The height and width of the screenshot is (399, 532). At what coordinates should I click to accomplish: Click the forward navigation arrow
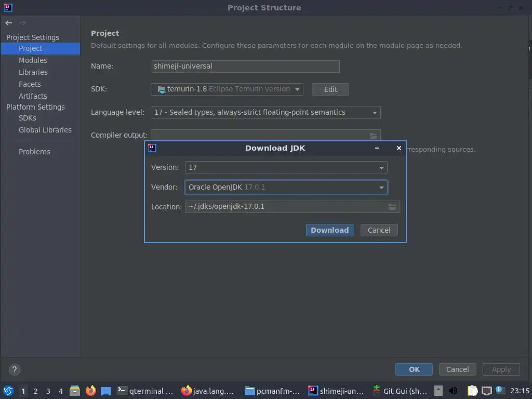tap(22, 23)
